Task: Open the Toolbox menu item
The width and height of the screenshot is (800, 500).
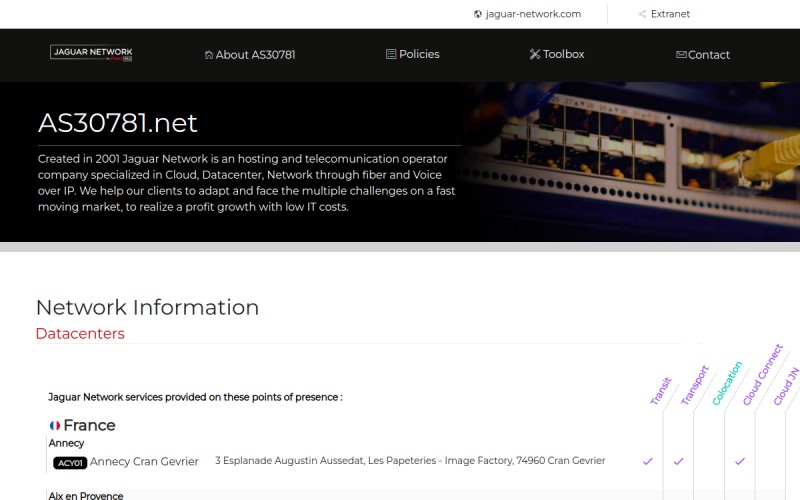Action: (x=557, y=54)
